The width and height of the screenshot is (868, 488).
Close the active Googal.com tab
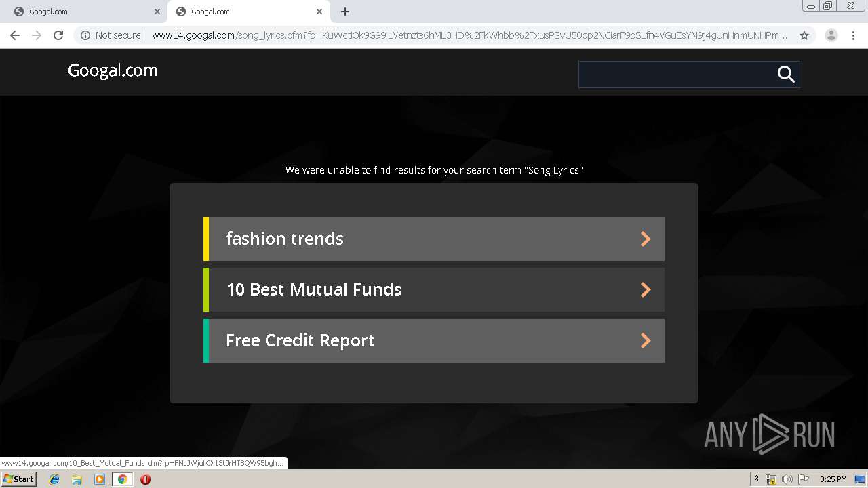pyautogui.click(x=319, y=12)
